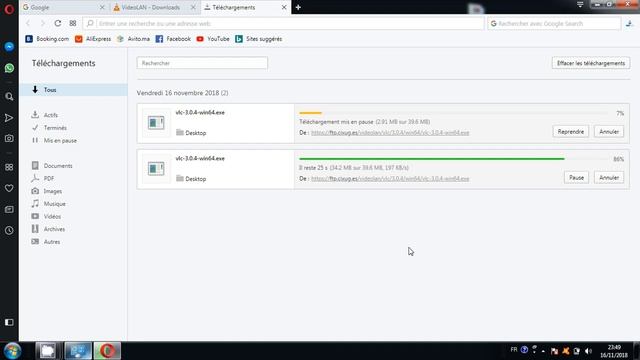Open a new tab with plus button
The width and height of the screenshot is (640, 360).
[x=298, y=7]
